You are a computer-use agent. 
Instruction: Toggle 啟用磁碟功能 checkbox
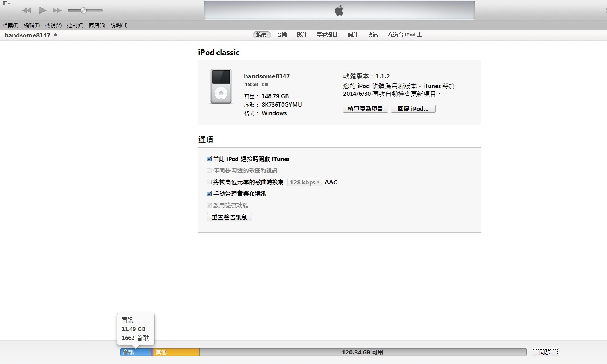[209, 205]
